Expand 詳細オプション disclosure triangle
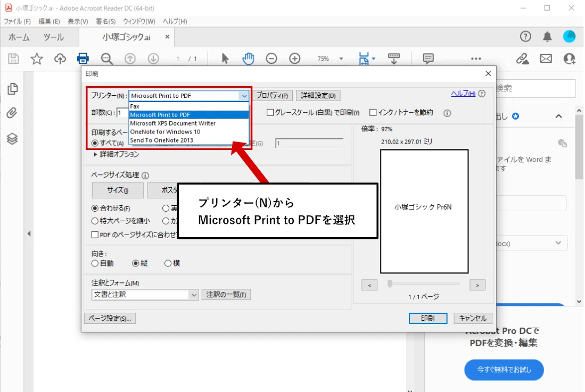Viewport: 585px width, 392px height. [x=95, y=154]
